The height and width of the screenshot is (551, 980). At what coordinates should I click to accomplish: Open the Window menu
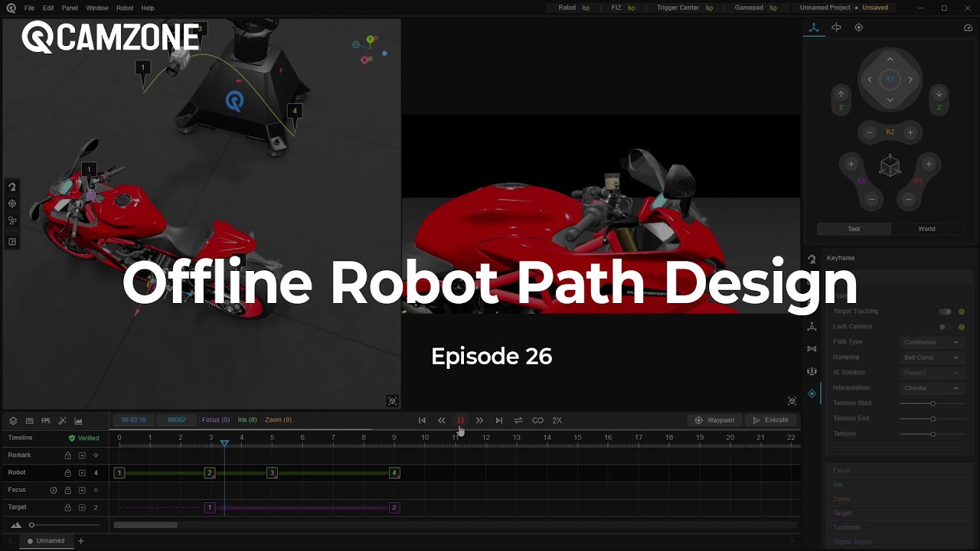click(97, 8)
